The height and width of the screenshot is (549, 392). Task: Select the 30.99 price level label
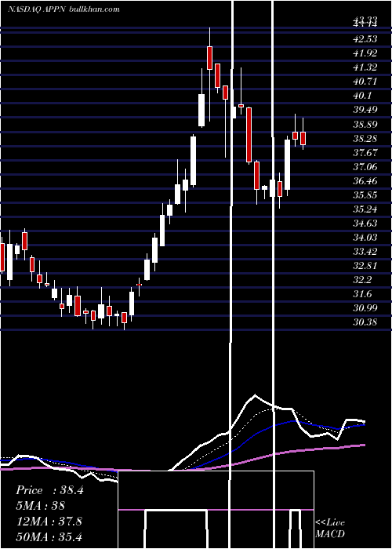coord(365,307)
